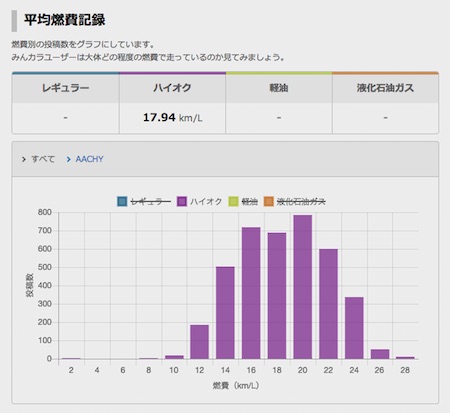Click the bar at 14 km/L
Image resolution: width=450 pixels, height=413 pixels.
(225, 313)
